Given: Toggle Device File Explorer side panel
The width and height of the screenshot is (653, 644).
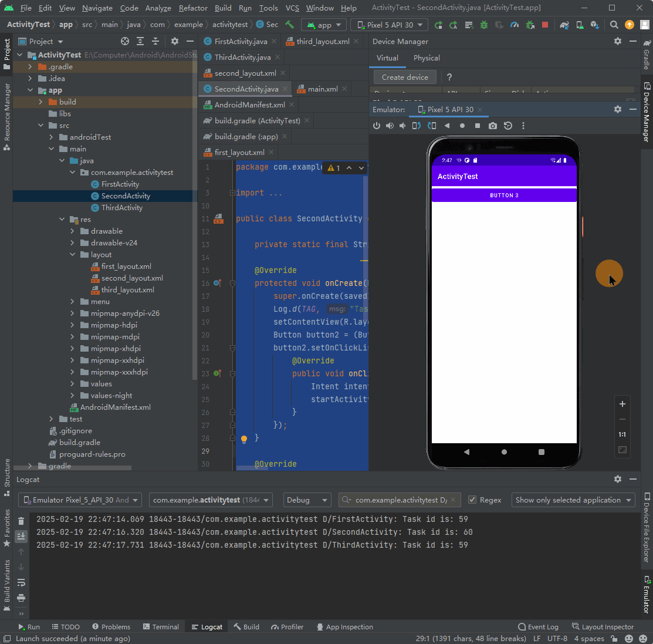Looking at the screenshot, I should 647,528.
